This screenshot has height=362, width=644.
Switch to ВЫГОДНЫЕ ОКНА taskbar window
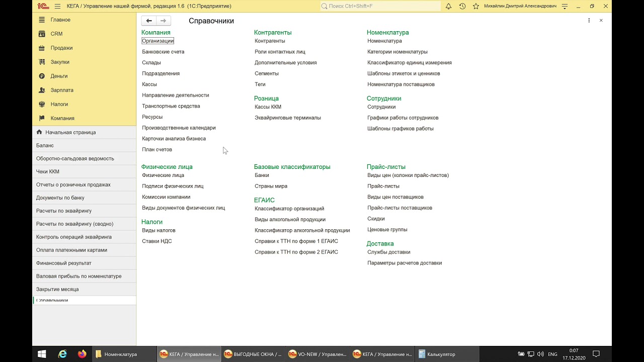(253, 354)
